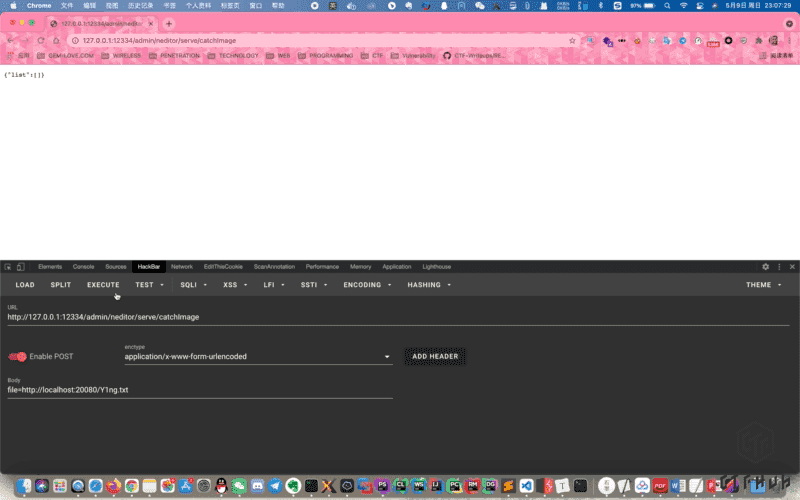800x500 pixels.
Task: Switch to the Network tab
Action: 181,267
